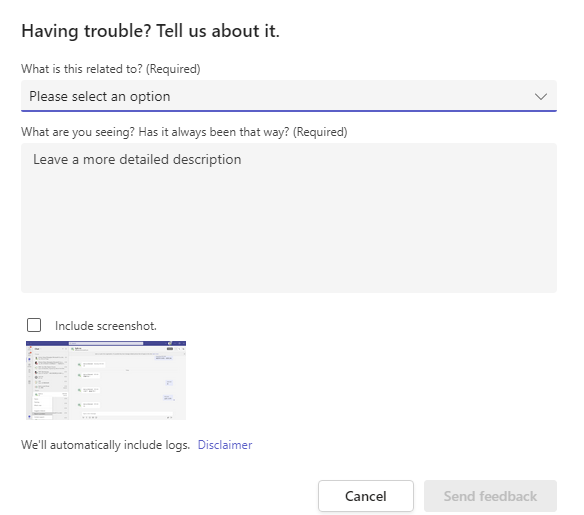Image resolution: width=584 pixels, height=515 pixels.
Task: Click the Teams screenshot preview thumbnail
Action: pyautogui.click(x=106, y=380)
